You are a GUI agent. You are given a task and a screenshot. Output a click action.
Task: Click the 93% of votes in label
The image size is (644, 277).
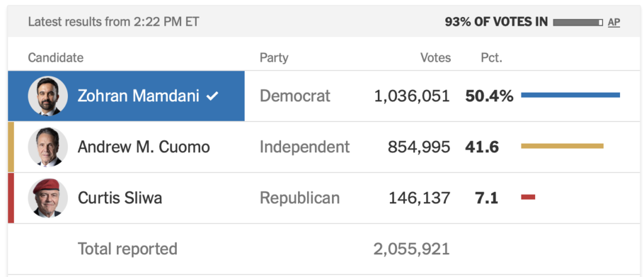[496, 22]
